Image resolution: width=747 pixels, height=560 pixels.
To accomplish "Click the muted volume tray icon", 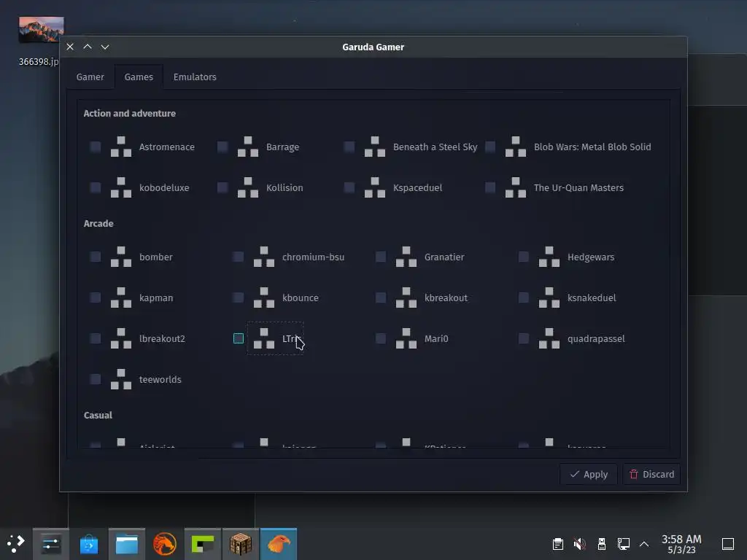I will [580, 544].
